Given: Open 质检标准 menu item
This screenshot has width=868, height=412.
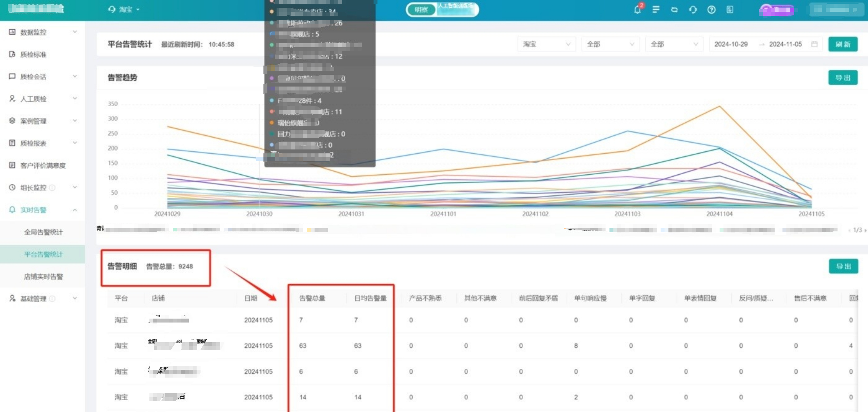Looking at the screenshot, I should (33, 54).
